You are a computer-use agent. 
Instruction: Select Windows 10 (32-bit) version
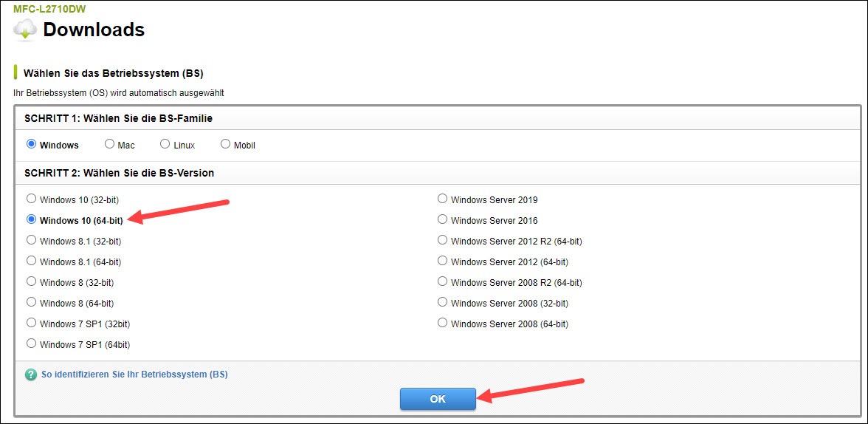(x=31, y=199)
